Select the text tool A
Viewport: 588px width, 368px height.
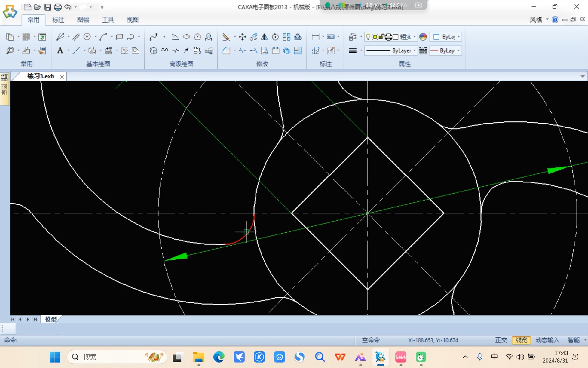pos(60,50)
